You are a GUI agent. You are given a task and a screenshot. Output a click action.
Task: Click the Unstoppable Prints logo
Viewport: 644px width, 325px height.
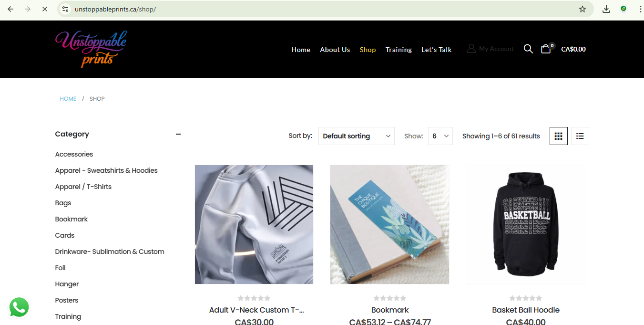coord(91,49)
